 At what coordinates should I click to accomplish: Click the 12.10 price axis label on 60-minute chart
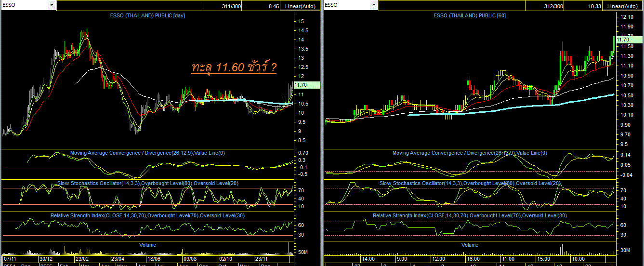(x=627, y=17)
